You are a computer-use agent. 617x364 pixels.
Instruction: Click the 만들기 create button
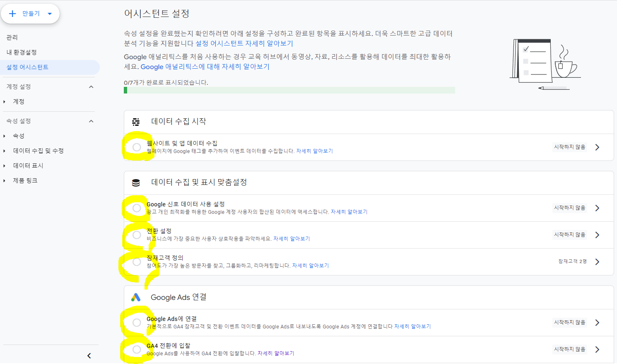pos(31,14)
